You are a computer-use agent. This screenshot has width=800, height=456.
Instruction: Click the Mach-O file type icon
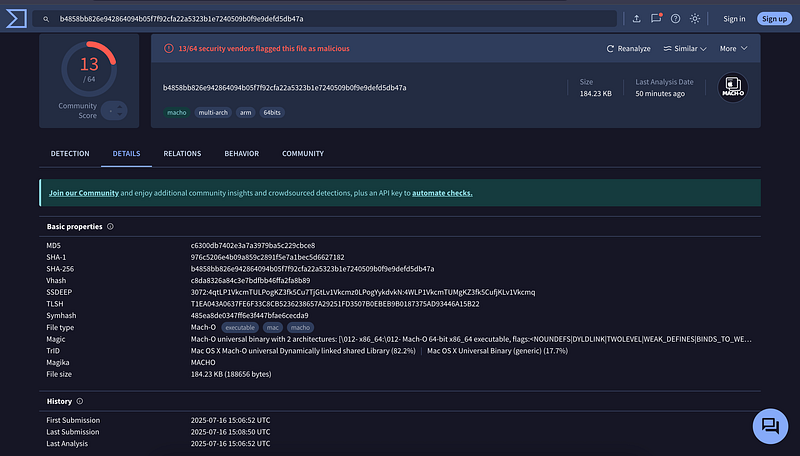click(733, 88)
